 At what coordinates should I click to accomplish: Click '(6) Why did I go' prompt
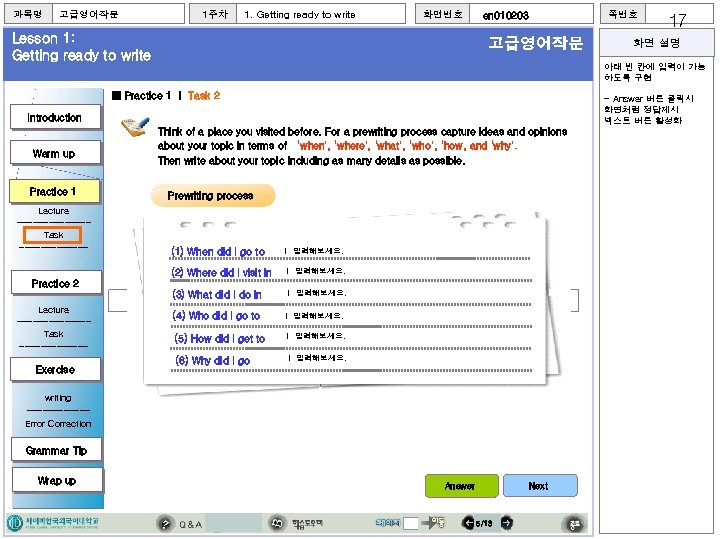pyautogui.click(x=213, y=360)
